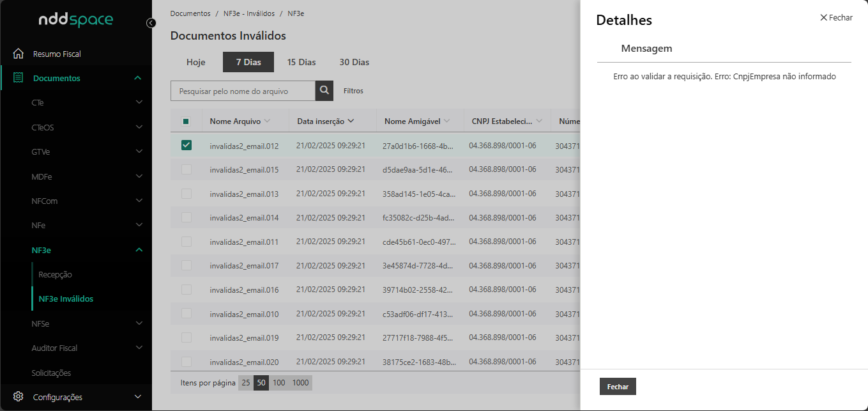Expand the CTe menu section
868x411 pixels.
coord(139,102)
